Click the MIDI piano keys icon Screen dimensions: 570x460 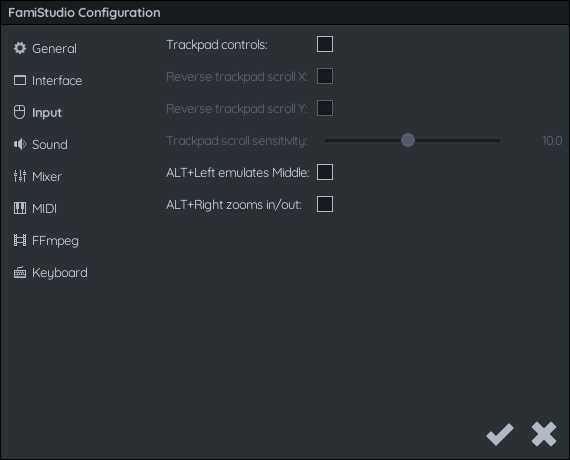coord(20,208)
